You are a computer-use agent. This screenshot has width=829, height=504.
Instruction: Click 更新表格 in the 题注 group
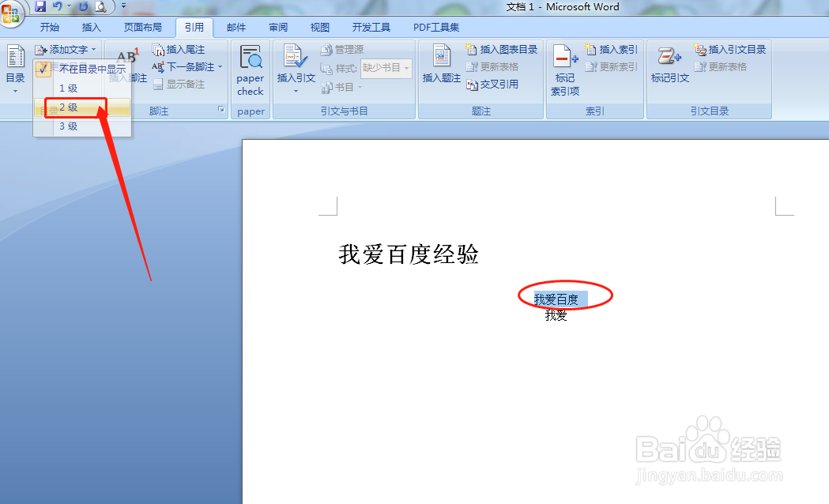[x=492, y=67]
